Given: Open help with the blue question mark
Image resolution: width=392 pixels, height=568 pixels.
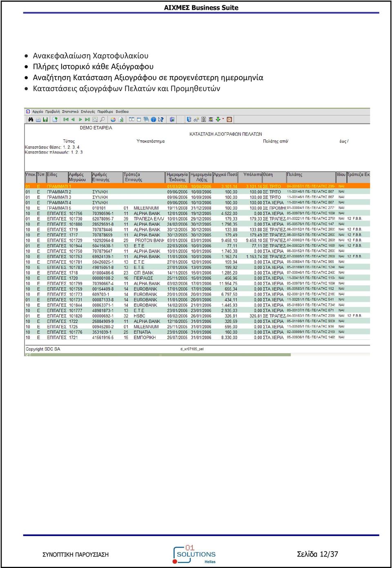Looking at the screenshot, I should [x=154, y=120].
